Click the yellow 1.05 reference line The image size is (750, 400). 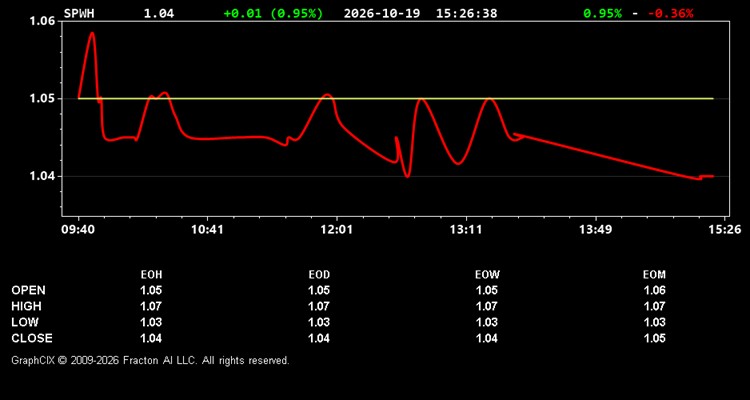(x=396, y=99)
